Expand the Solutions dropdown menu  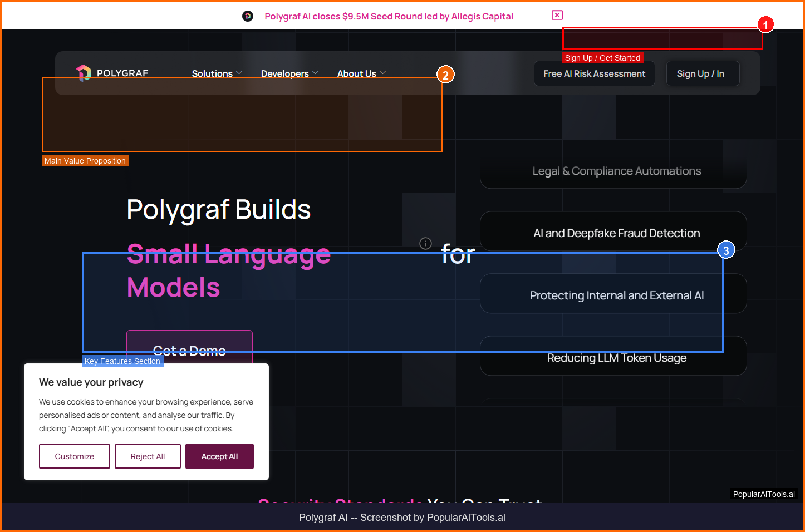[x=217, y=73]
